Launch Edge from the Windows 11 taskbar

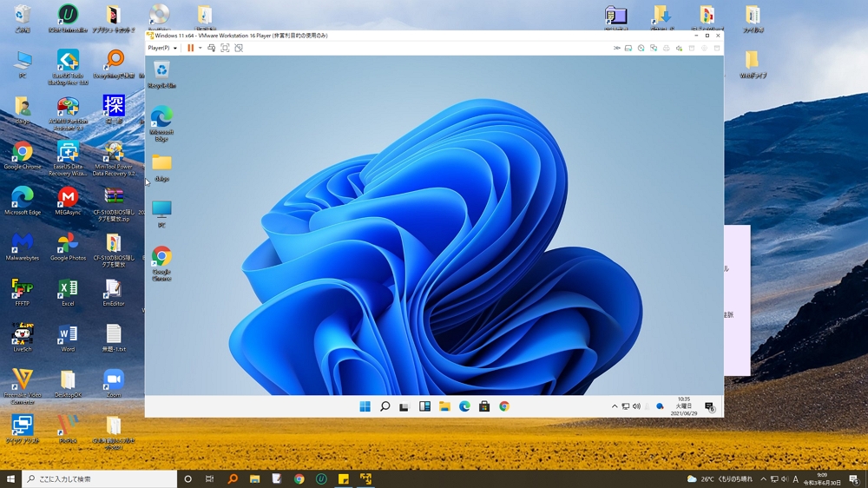[x=464, y=406]
